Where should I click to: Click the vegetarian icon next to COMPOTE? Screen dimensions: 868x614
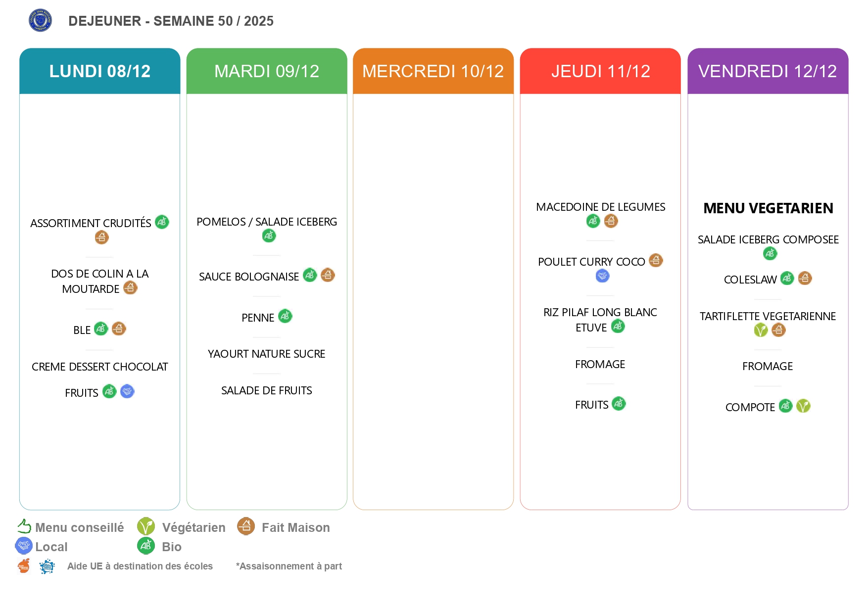pyautogui.click(x=803, y=406)
